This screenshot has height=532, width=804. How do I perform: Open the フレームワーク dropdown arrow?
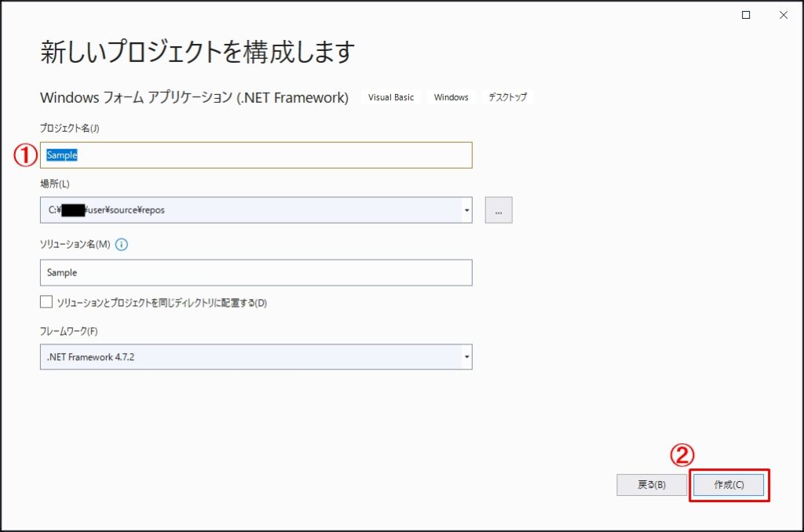coord(465,357)
